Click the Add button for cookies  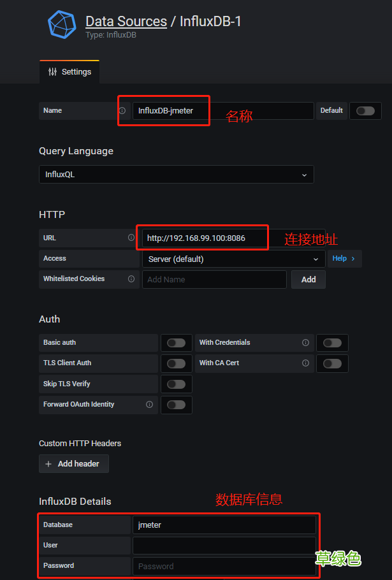(308, 279)
